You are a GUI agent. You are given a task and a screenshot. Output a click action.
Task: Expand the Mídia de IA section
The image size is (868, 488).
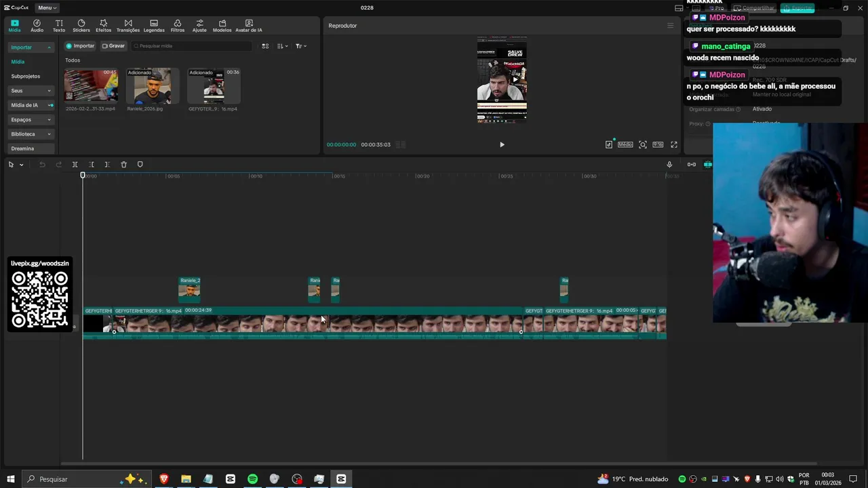(x=31, y=105)
